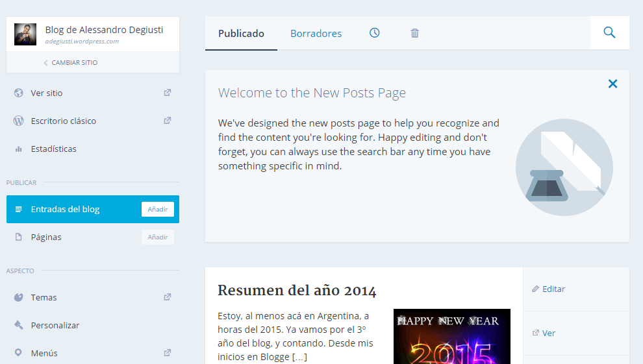Click Añadir next to Páginas
This screenshot has width=643, height=364.
[x=158, y=237]
